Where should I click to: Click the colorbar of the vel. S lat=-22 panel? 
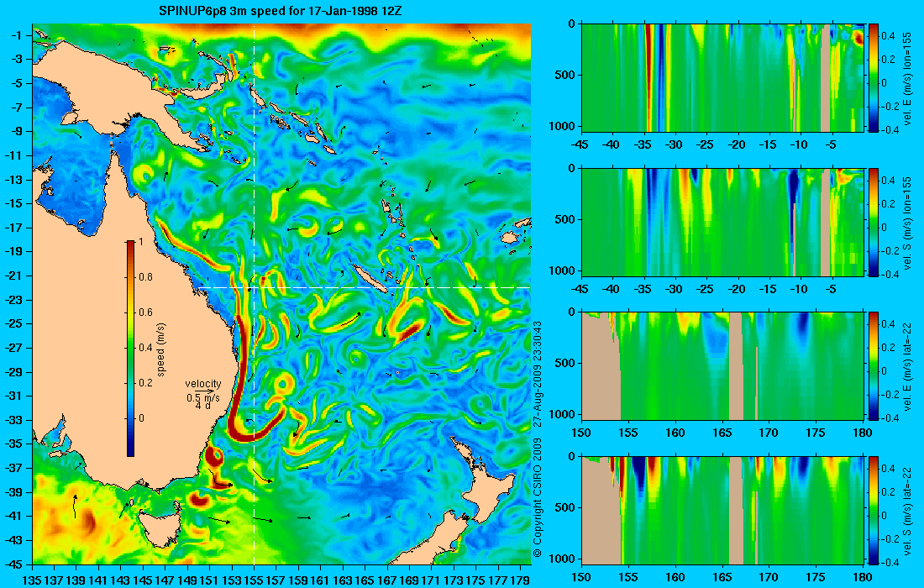pyautogui.click(x=874, y=510)
